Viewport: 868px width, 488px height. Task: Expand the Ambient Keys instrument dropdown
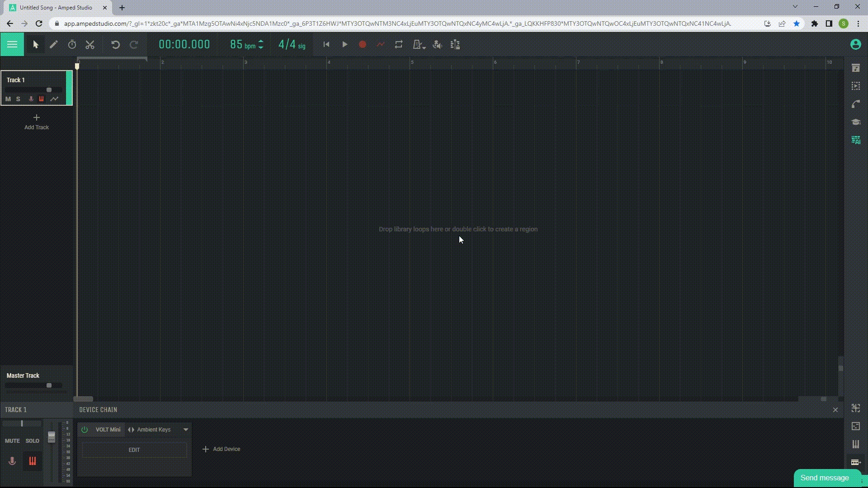(x=186, y=429)
